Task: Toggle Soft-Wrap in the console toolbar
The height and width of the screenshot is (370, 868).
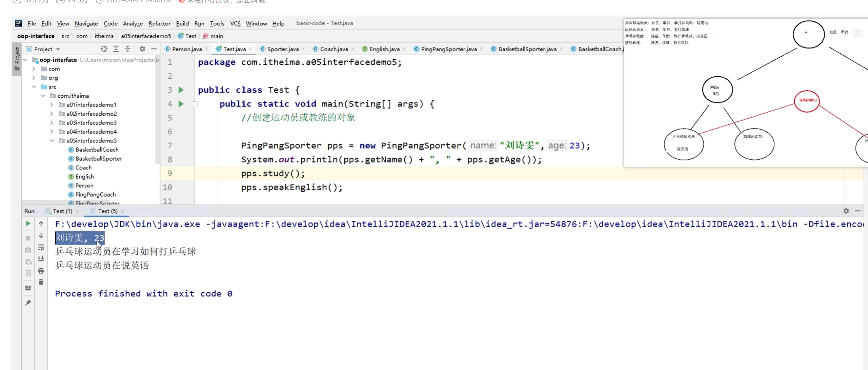Action: click(x=41, y=247)
